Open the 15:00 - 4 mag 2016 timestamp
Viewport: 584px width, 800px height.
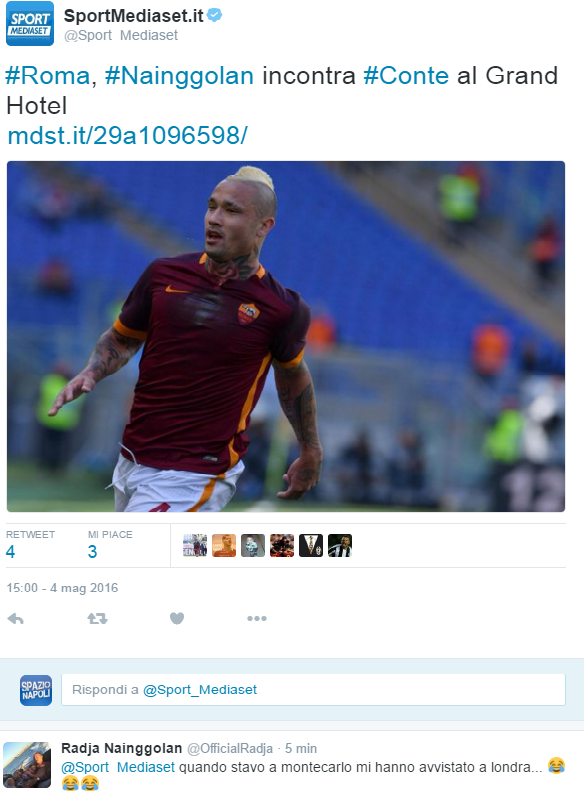62,588
